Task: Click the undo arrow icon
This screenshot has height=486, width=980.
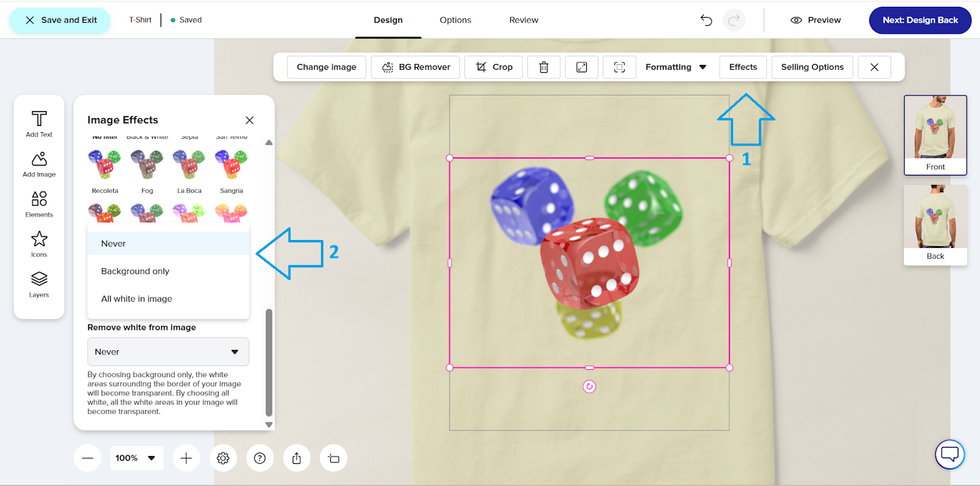Action: point(706,20)
